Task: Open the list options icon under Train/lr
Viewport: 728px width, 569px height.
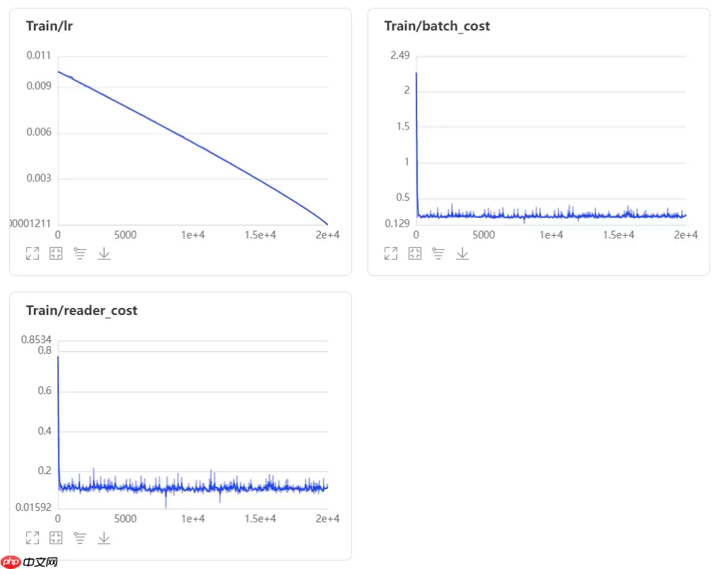Action: click(x=80, y=253)
